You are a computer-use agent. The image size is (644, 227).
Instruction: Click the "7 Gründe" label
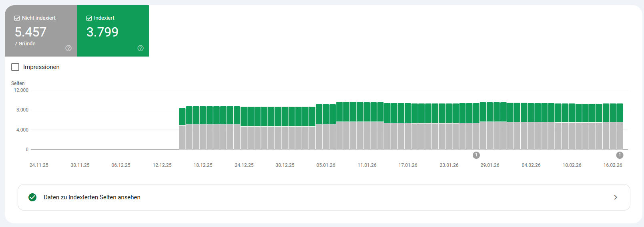pos(25,44)
